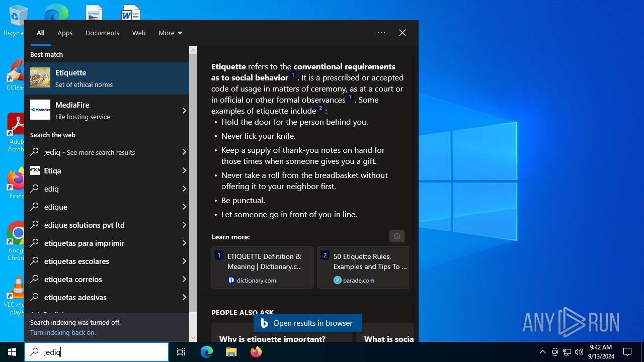Select the Microsoft Edge desktop icon

(x=56, y=12)
